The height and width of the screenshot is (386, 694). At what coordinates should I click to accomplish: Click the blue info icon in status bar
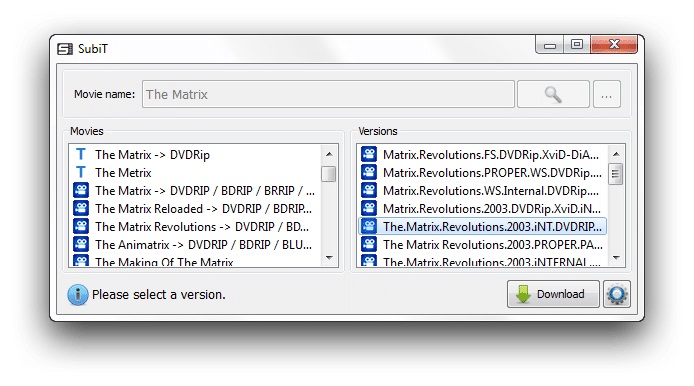77,294
